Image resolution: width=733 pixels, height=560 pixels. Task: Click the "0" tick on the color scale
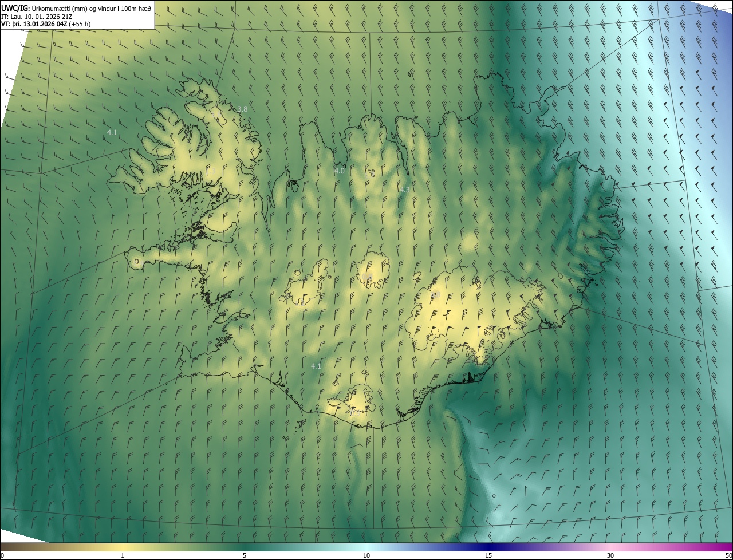coord(2,555)
